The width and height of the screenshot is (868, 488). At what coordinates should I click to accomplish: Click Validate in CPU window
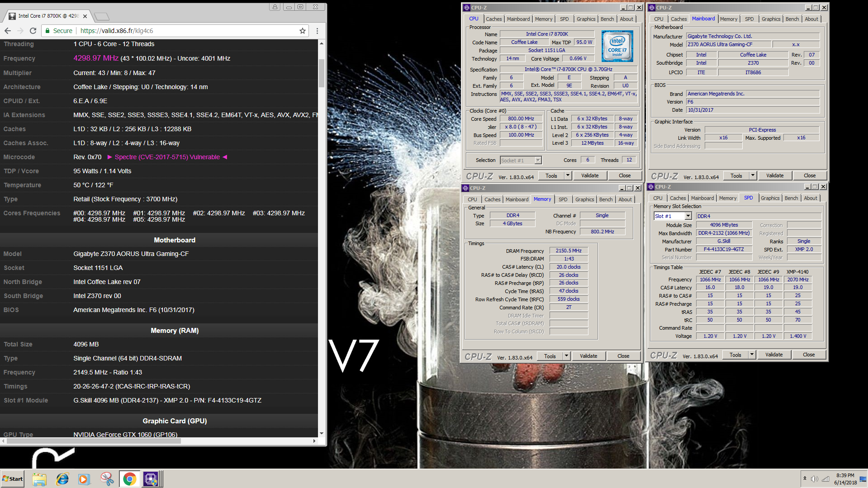point(590,175)
